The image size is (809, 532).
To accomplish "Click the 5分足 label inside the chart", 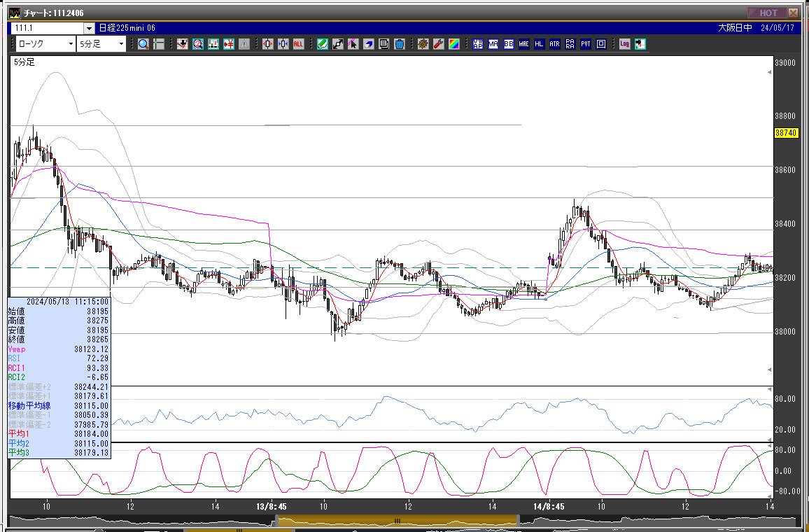I will pos(24,62).
